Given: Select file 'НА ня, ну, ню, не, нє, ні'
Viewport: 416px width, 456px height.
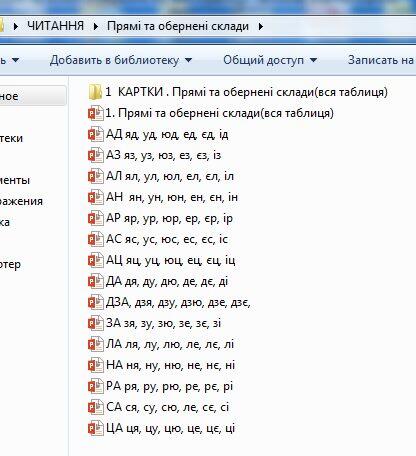Looking at the screenshot, I should tap(170, 365).
